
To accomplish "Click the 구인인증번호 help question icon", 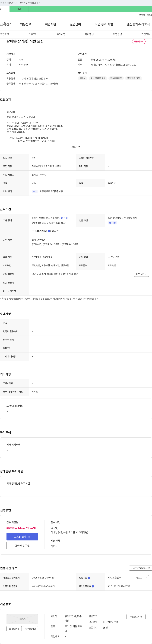I will 93,586.
